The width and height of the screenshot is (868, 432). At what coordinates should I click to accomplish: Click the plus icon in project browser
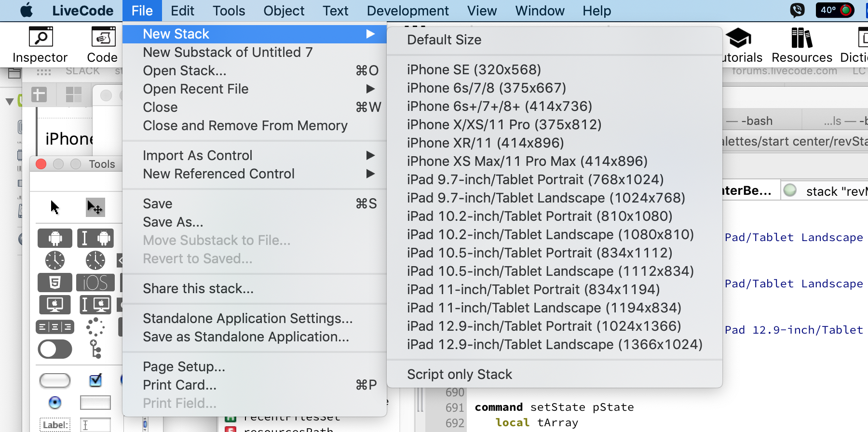[39, 94]
